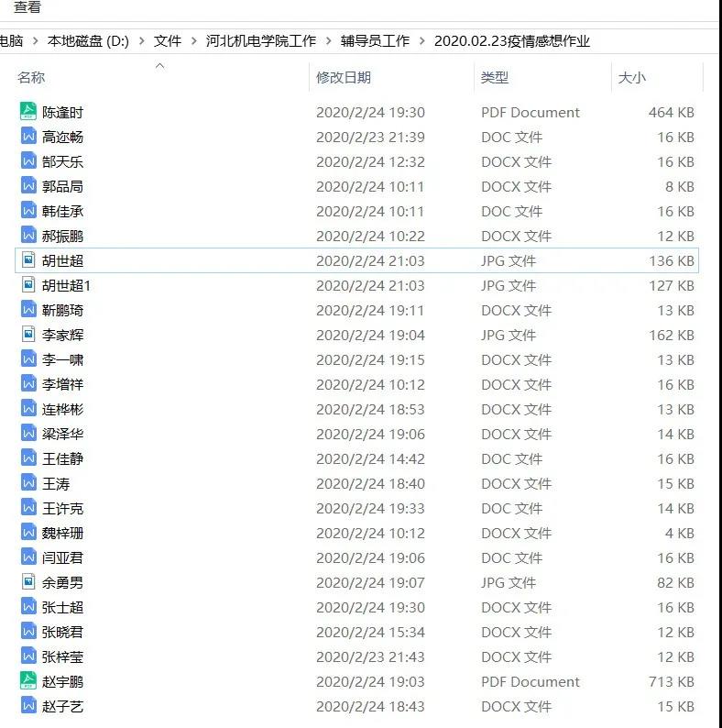Click the file icon next to 张晓君
The width and height of the screenshot is (722, 728).
click(28, 632)
